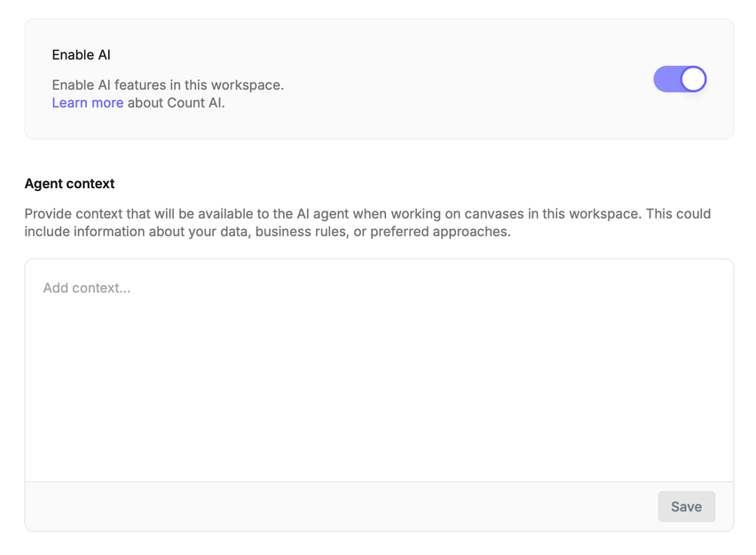Turn off the purple AI toggle
Viewport: 756px width, 555px height.
tap(680, 79)
